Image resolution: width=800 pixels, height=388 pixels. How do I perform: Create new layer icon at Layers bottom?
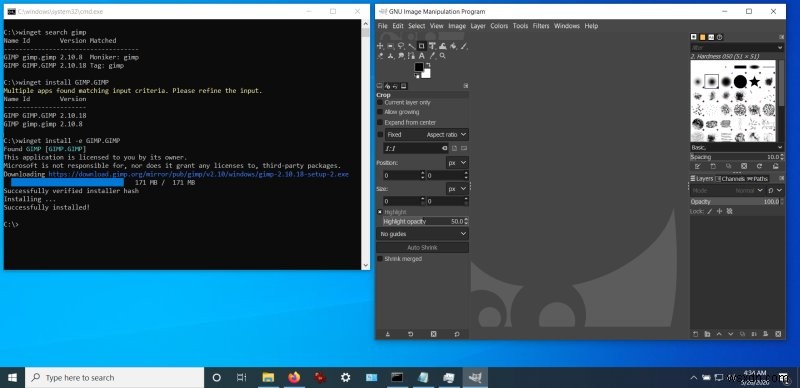pos(695,334)
